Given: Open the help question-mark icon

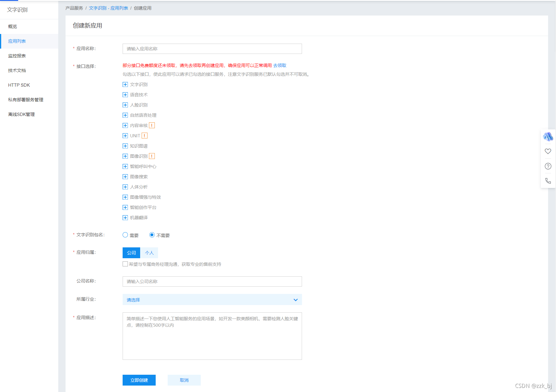Looking at the screenshot, I should click(548, 166).
